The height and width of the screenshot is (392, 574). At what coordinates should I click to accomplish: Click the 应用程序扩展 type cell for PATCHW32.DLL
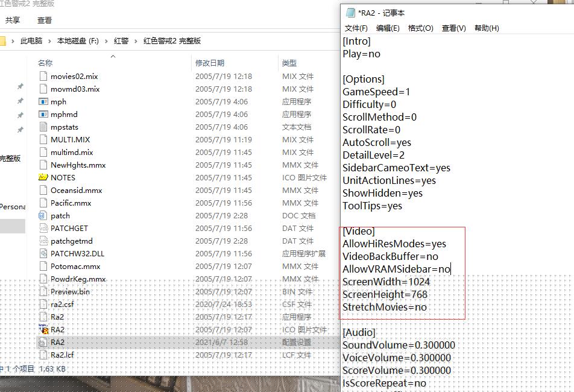pos(304,254)
